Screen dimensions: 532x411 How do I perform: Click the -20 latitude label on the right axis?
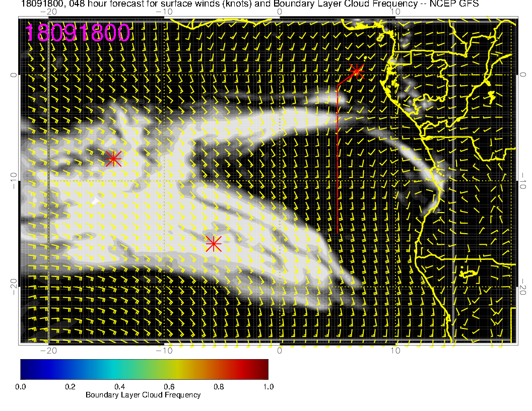(x=524, y=287)
